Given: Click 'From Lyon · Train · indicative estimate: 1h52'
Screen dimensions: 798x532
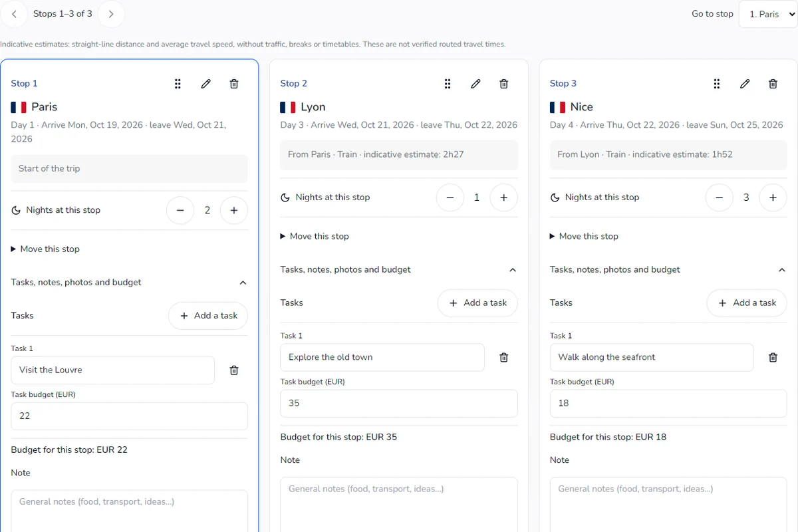Looking at the screenshot, I should pyautogui.click(x=668, y=154).
